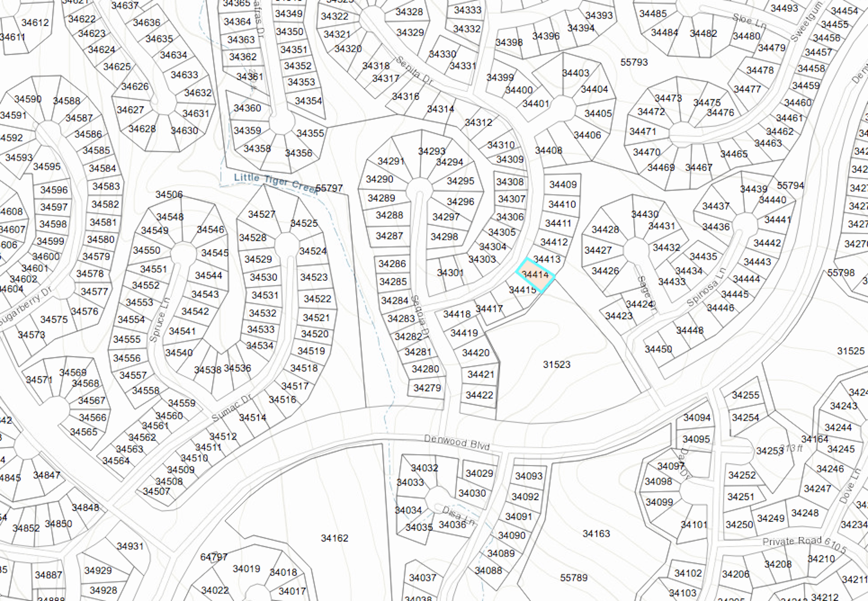The height and width of the screenshot is (601, 868).
Task: Pick parcel 34163 south of Denwood Blvd
Action: (596, 533)
